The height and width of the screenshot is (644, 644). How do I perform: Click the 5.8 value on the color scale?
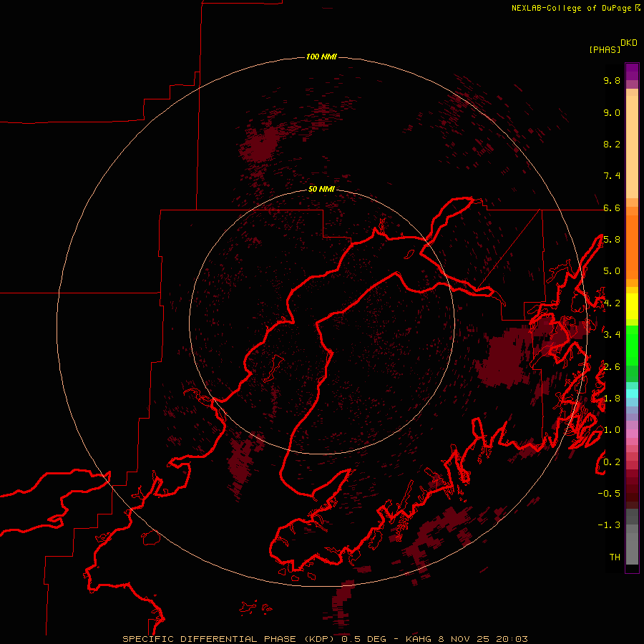click(612, 240)
